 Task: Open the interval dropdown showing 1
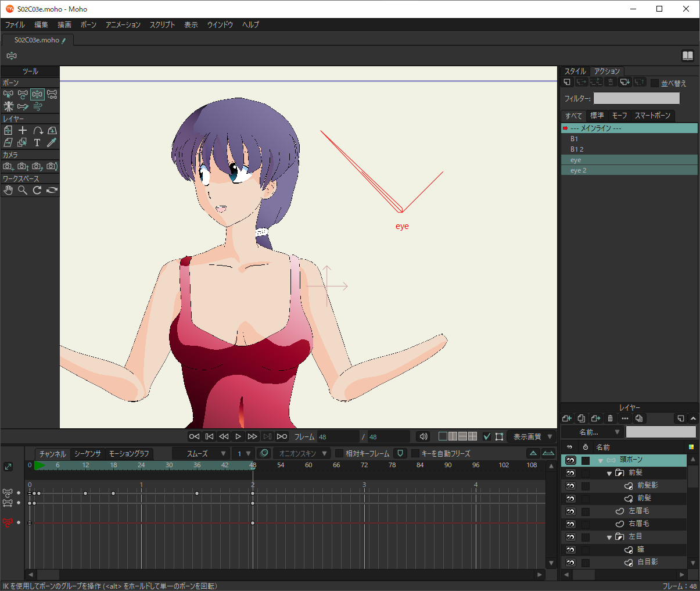pos(243,453)
